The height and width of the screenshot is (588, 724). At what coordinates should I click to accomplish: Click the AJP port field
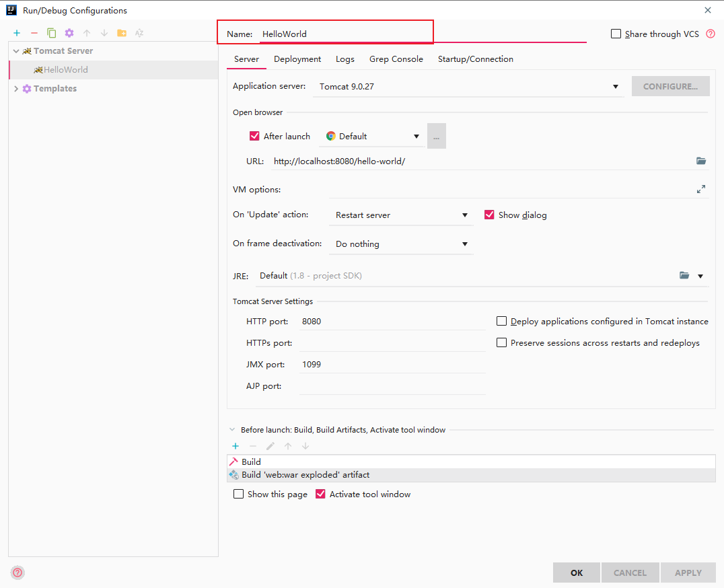tap(392, 386)
